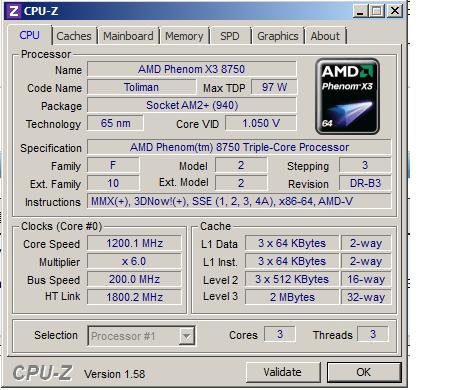Select the Memory tab
462x390 pixels.
click(184, 36)
